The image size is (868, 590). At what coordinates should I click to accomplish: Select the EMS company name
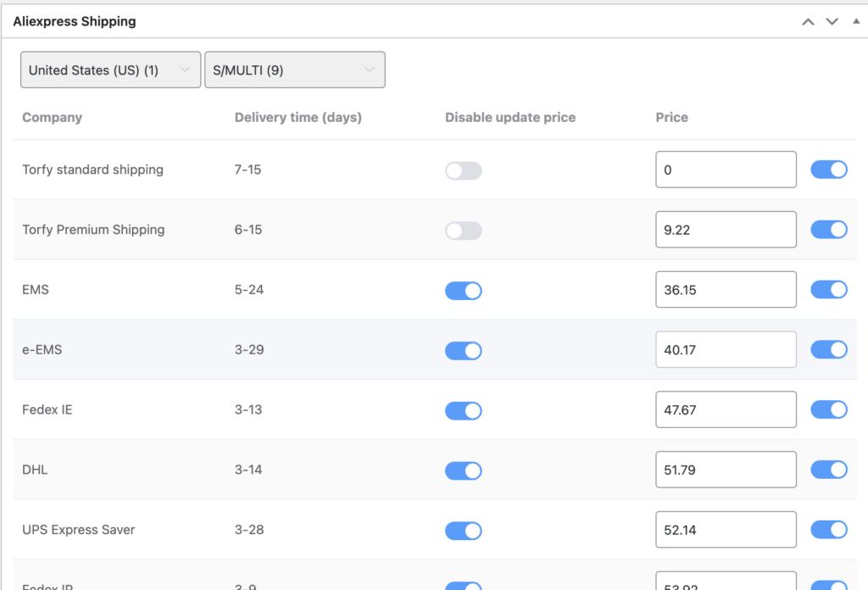36,289
